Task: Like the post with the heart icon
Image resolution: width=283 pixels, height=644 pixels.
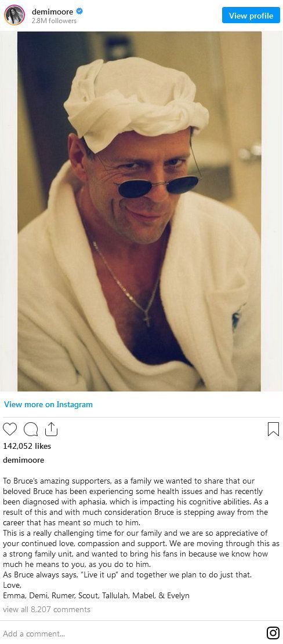Action: tap(10, 429)
